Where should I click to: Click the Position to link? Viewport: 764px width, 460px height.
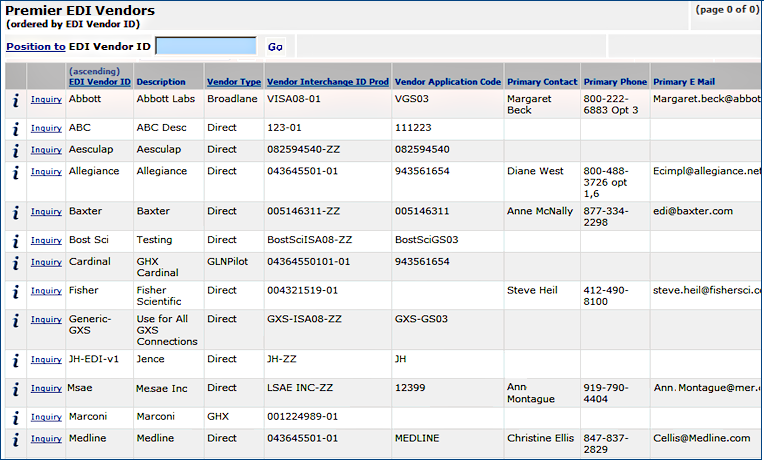click(36, 47)
